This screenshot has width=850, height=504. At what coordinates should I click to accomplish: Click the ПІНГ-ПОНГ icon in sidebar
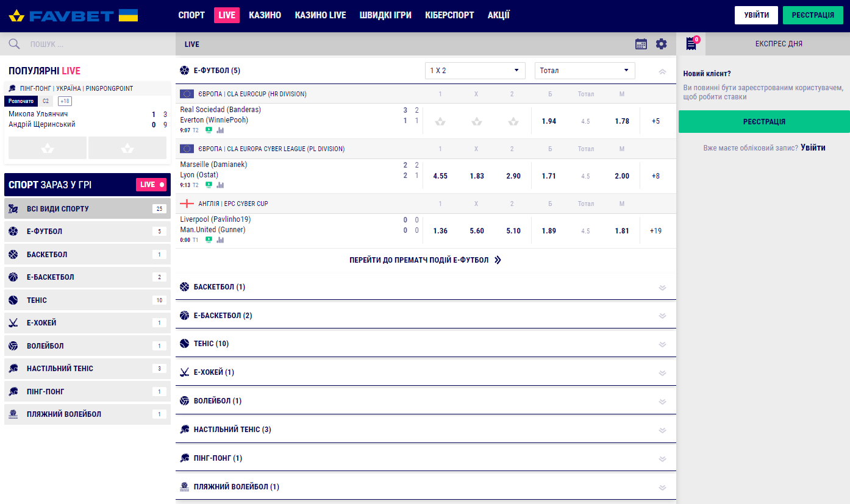pos(13,391)
